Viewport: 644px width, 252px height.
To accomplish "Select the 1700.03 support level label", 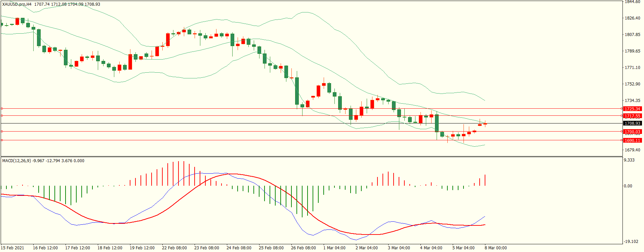I will pos(632,132).
